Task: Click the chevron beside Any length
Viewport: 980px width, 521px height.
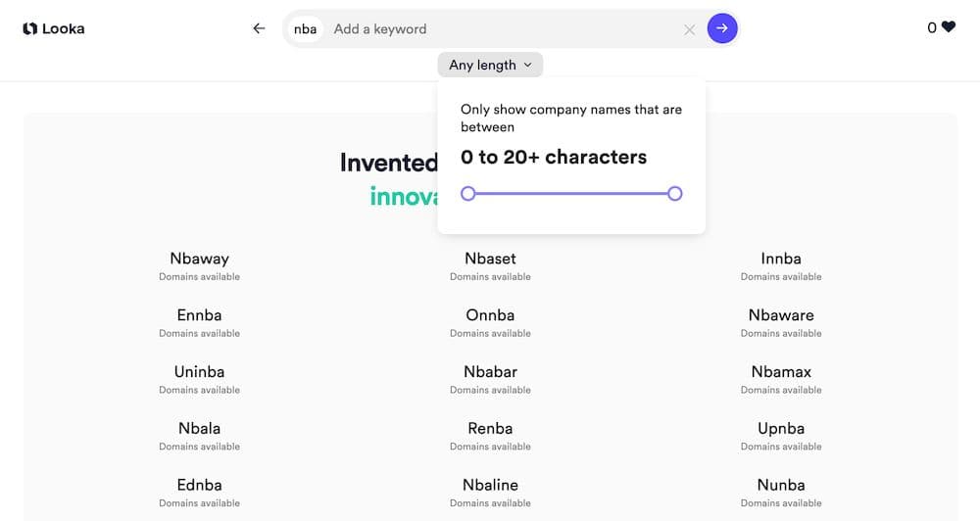Action: pyautogui.click(x=527, y=65)
